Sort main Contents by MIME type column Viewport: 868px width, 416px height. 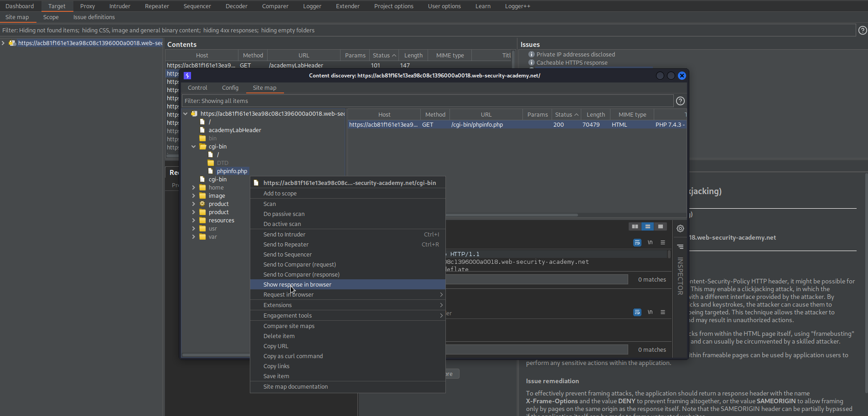tap(450, 56)
